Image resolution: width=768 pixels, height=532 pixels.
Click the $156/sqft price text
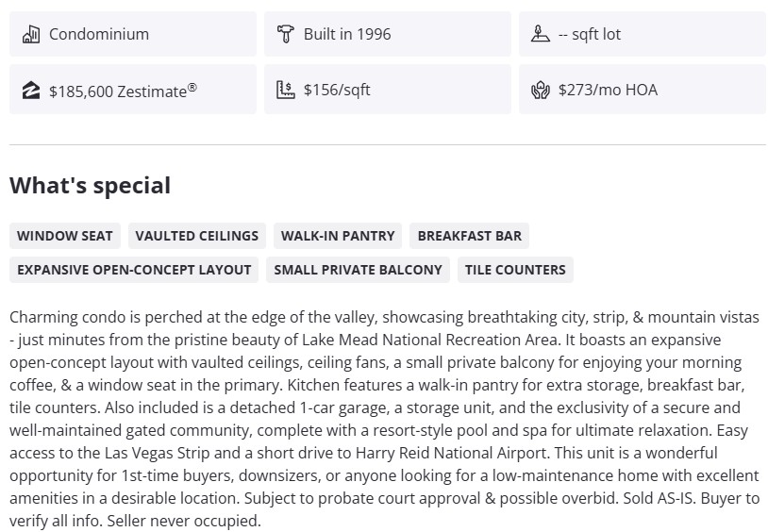[x=337, y=91]
